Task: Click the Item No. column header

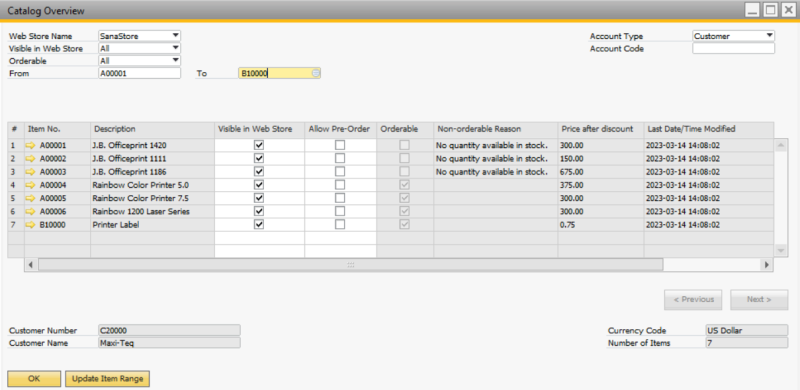Action: (58, 129)
